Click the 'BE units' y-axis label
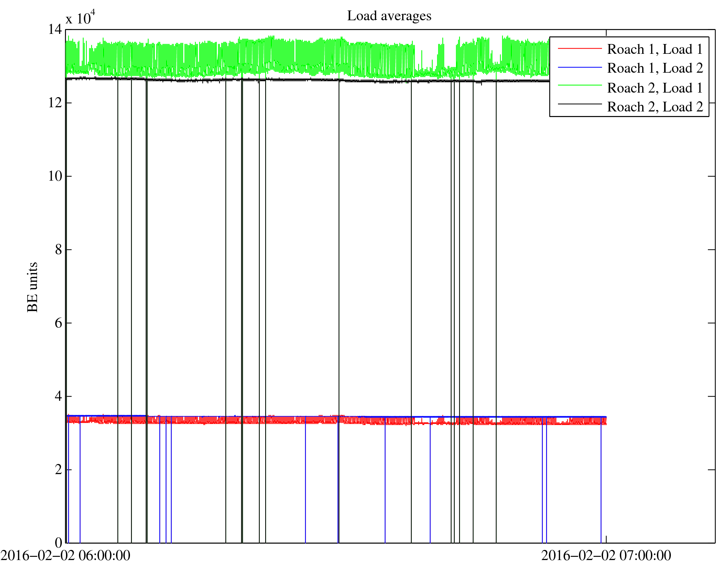725x588 pixels. pos(32,287)
